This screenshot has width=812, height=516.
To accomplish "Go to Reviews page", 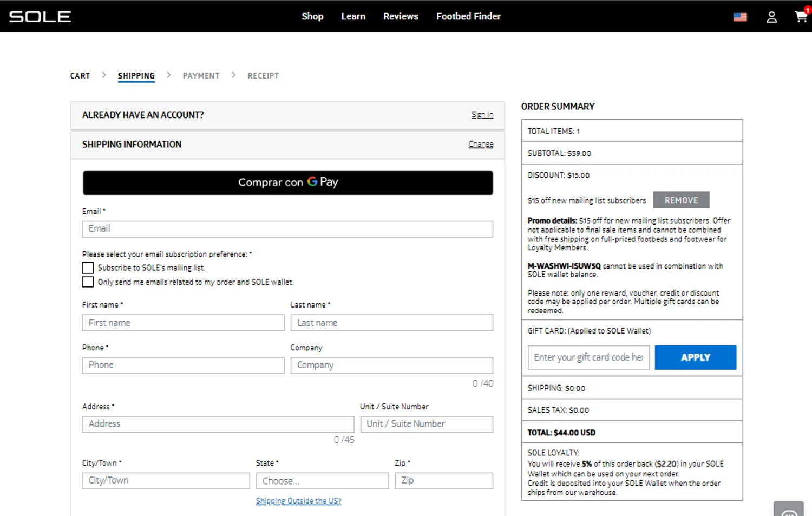I will [x=401, y=17].
